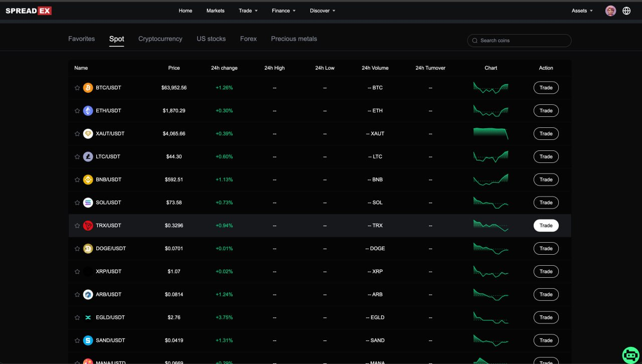Click Trade button for ETH/USDT
Viewport: 642px width, 364px height.
coord(546,111)
